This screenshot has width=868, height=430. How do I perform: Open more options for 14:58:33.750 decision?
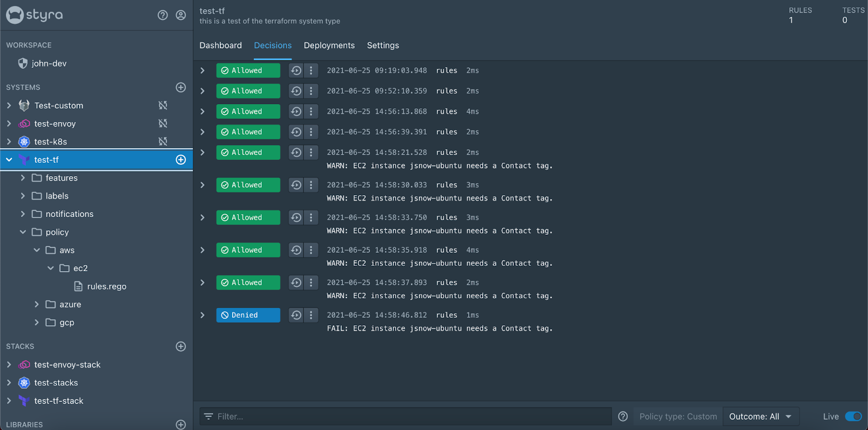pyautogui.click(x=311, y=217)
